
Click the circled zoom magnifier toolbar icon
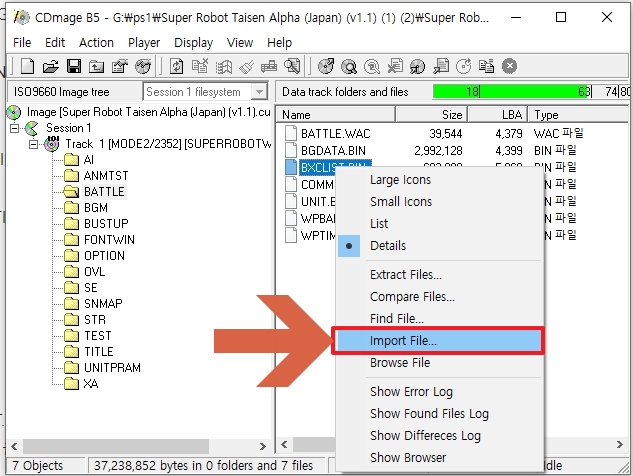372,66
